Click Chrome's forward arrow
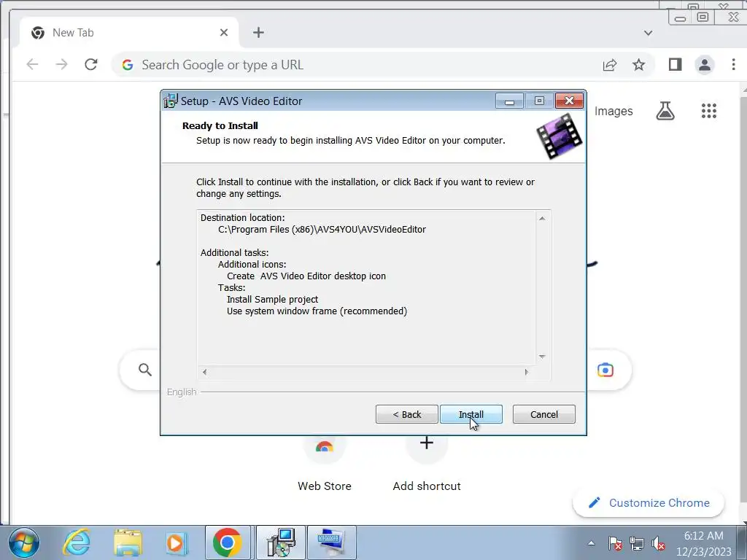The image size is (747, 560). point(61,64)
